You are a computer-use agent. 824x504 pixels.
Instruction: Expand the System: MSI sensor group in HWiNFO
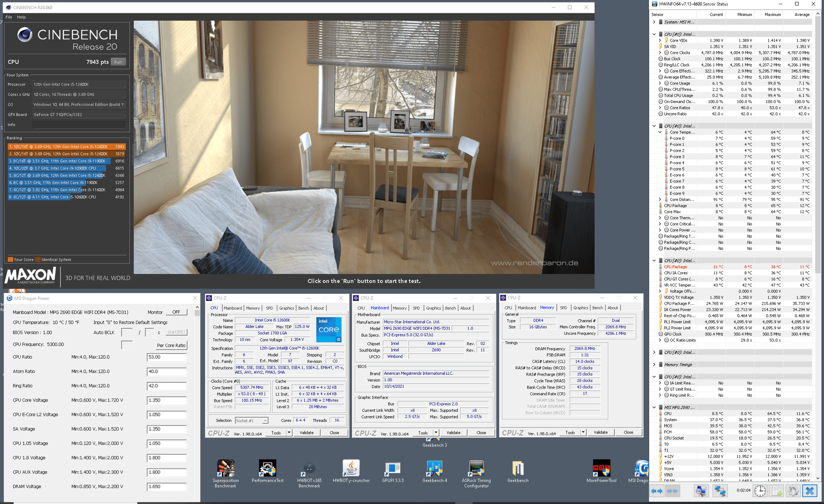point(654,22)
